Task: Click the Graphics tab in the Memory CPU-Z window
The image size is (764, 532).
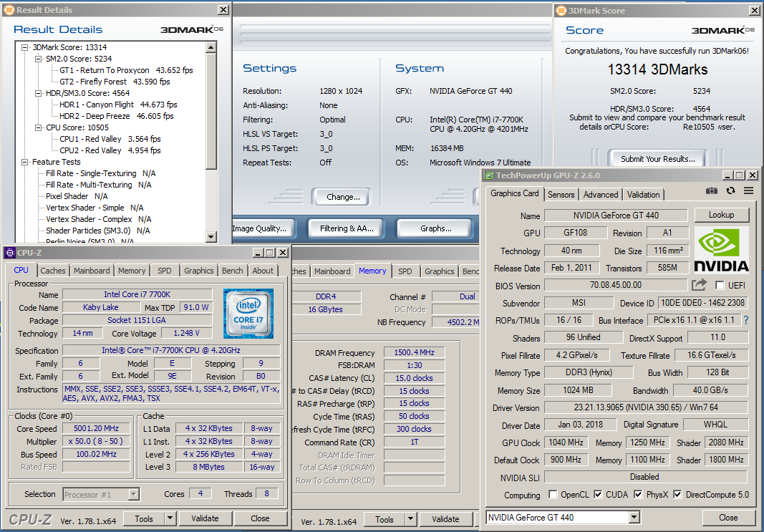Action: 439,271
